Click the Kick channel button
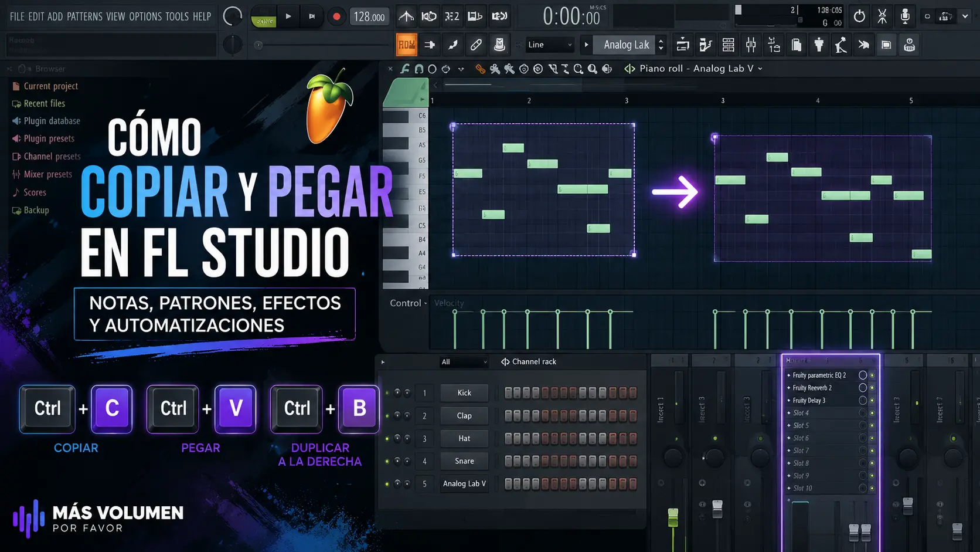 coord(464,393)
